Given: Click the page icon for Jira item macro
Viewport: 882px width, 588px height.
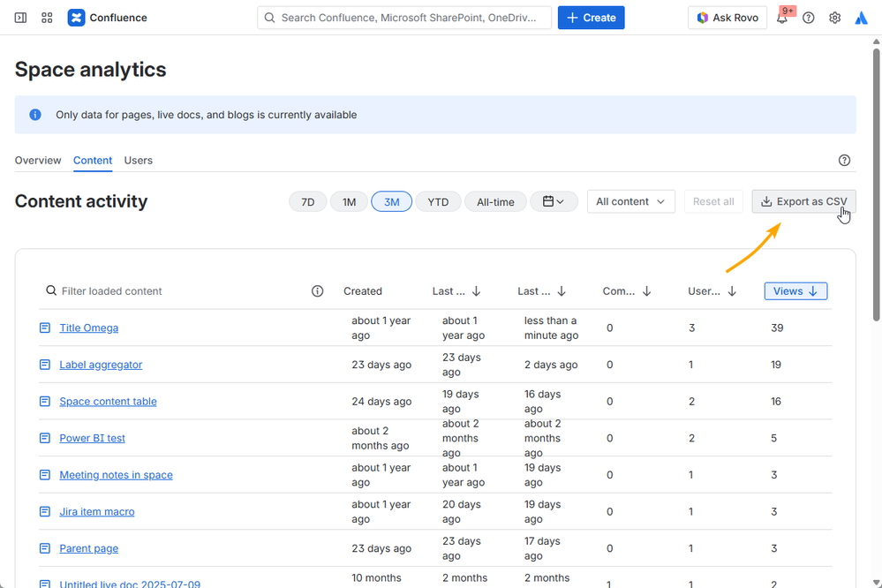Looking at the screenshot, I should tap(45, 511).
